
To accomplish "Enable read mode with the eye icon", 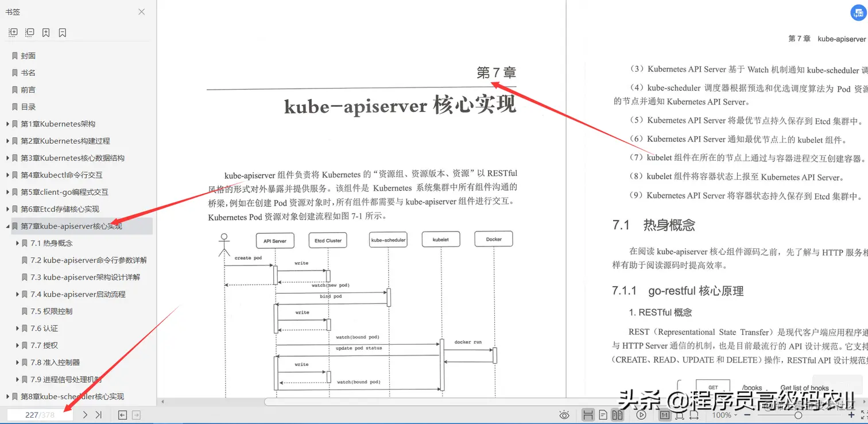I will [564, 414].
